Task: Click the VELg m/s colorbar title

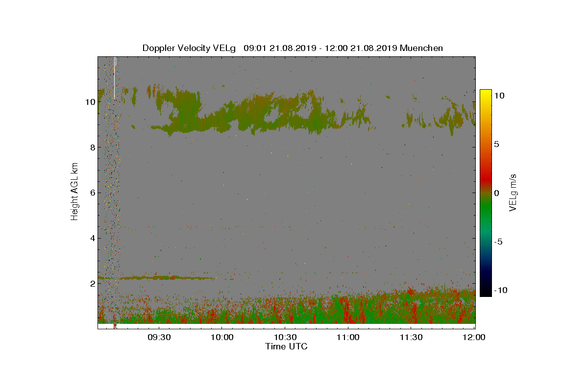Action: pos(513,192)
